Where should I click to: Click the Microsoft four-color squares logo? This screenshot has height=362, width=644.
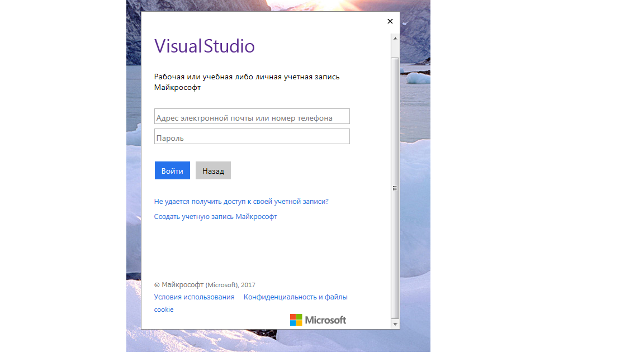click(x=296, y=320)
